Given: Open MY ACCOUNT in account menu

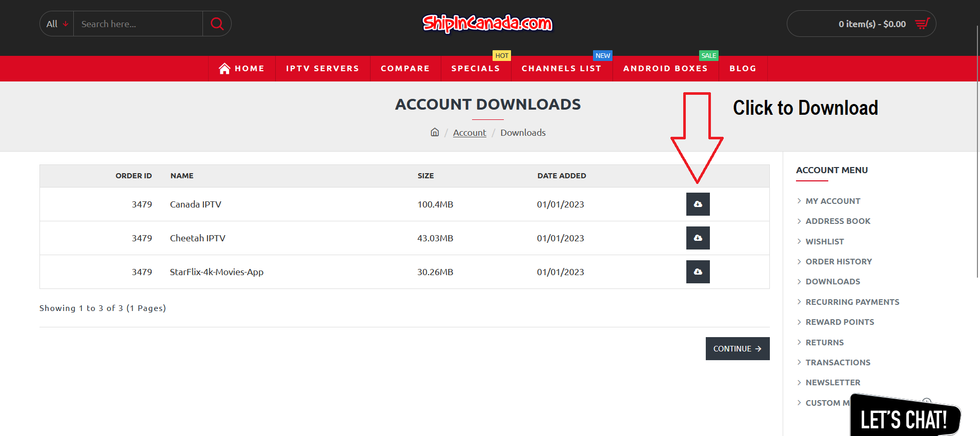Looking at the screenshot, I should click(x=833, y=201).
